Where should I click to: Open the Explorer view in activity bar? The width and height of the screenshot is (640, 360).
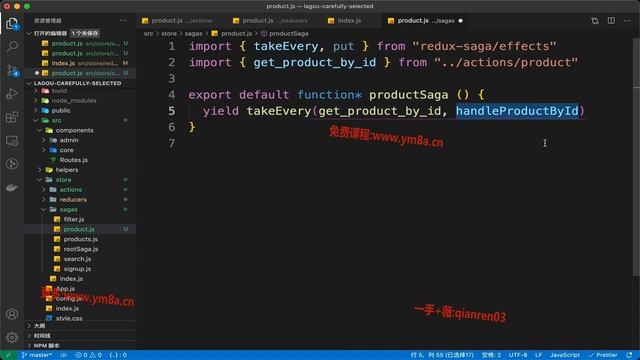click(12, 23)
